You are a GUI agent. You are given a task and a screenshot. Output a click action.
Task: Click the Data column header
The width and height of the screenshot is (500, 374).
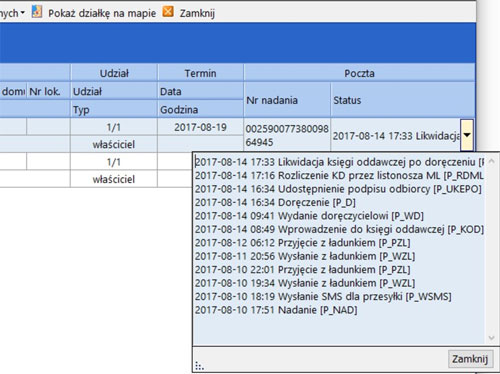coord(200,91)
